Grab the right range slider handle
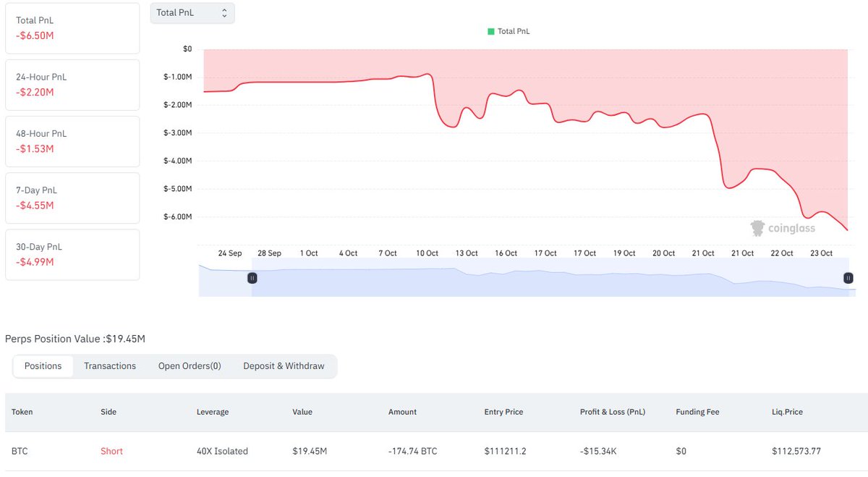Image resolution: width=868 pixels, height=477 pixels. tap(848, 278)
